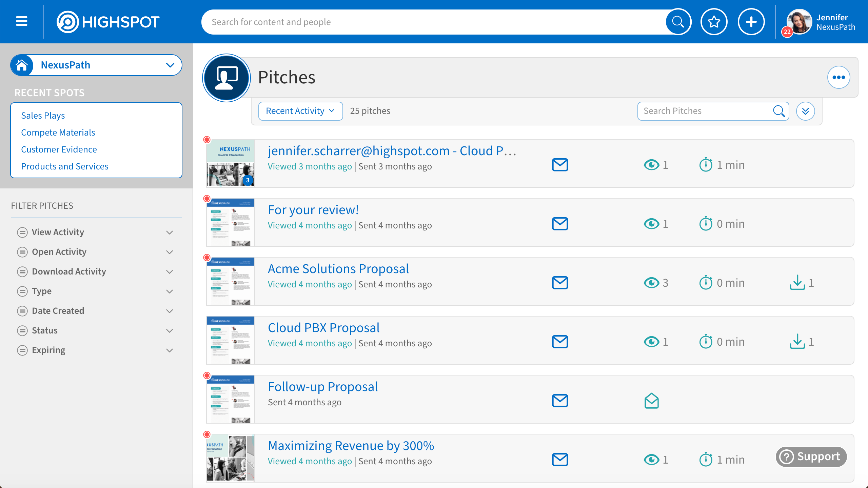This screenshot has width=868, height=488.
Task: Click the view-count eye icon on For your review!
Action: (652, 224)
